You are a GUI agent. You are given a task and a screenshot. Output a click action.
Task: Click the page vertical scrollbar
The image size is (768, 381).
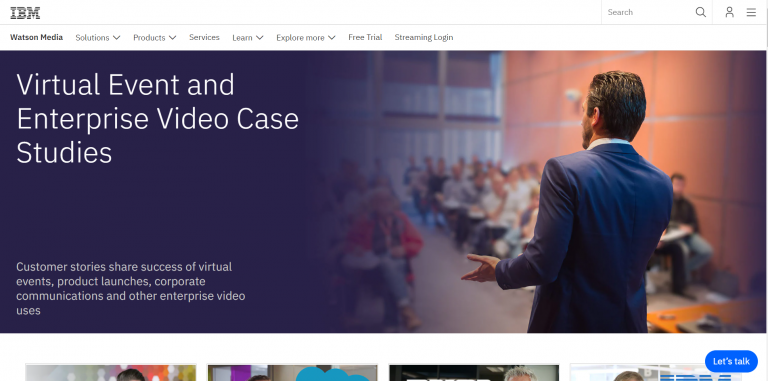click(x=766, y=190)
